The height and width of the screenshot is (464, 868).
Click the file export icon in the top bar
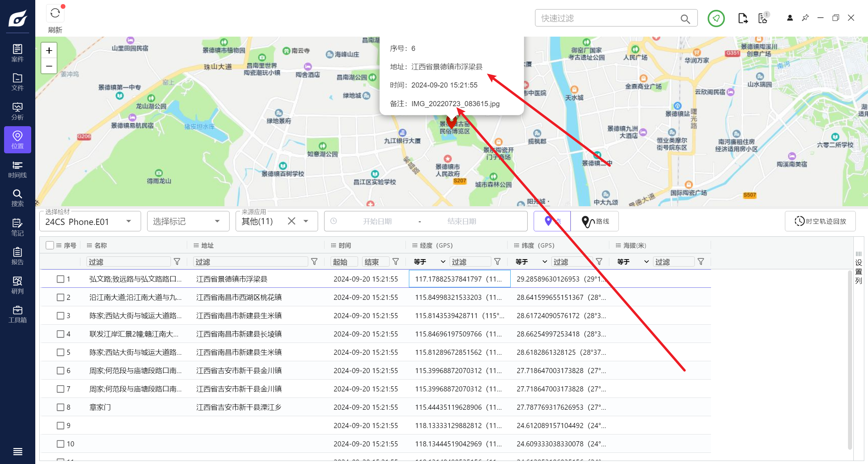coord(743,18)
